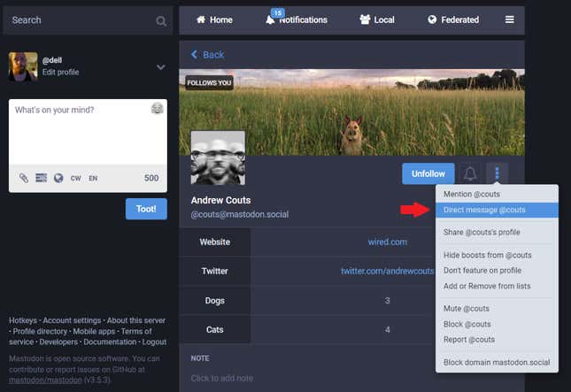
Task: Click the notifications count badge
Action: (278, 12)
